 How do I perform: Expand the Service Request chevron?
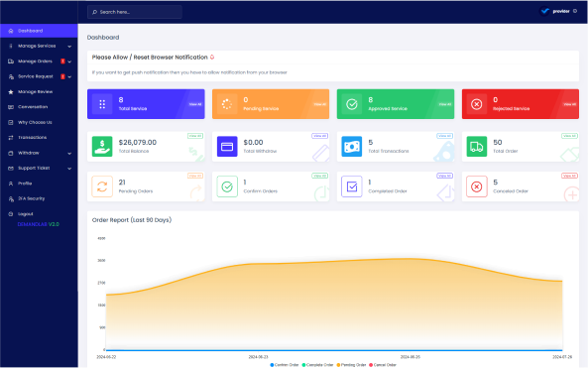(x=69, y=77)
